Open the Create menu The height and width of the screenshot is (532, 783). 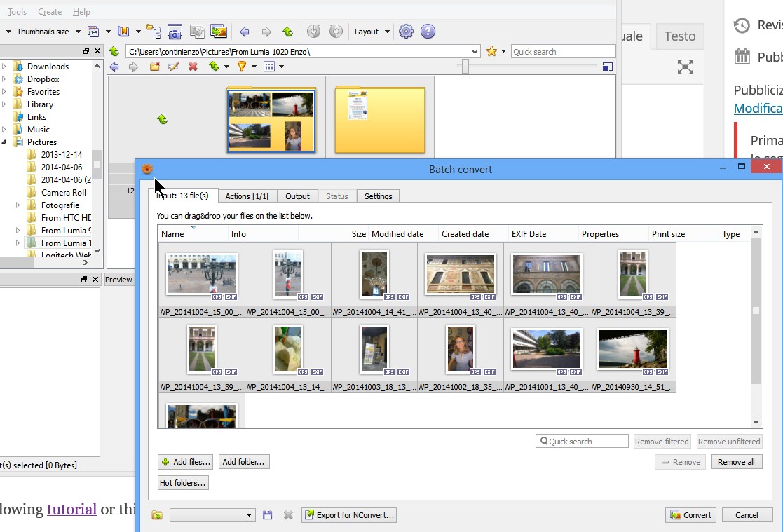click(x=50, y=12)
